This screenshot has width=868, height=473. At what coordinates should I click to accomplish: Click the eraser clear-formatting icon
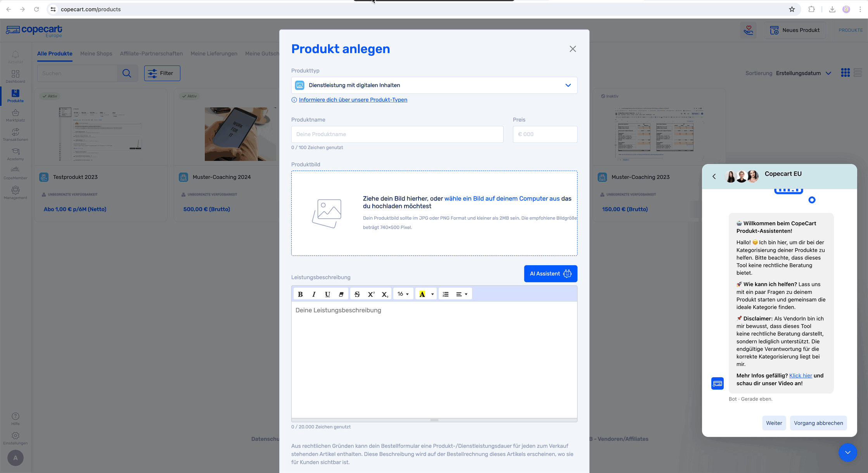341,294
